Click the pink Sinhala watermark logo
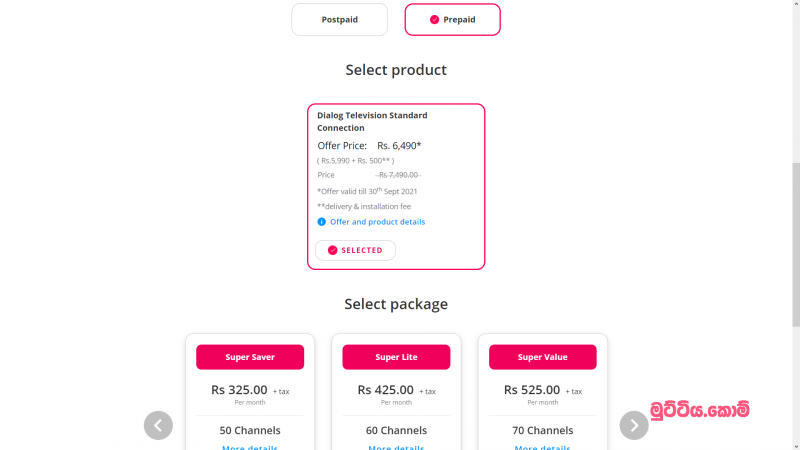Screen dimensions: 800x450 coord(699,410)
